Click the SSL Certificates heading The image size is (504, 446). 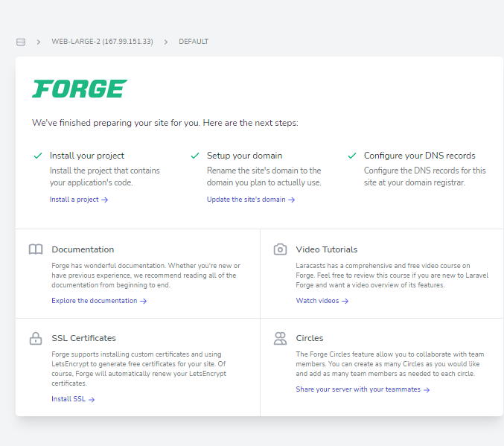click(83, 338)
